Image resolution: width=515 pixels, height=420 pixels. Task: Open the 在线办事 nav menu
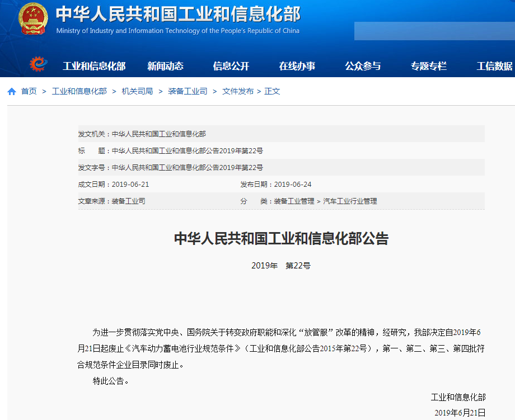coord(297,66)
